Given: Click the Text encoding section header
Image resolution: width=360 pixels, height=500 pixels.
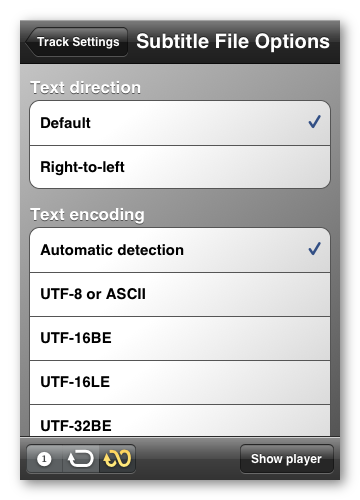Looking at the screenshot, I should [87, 214].
